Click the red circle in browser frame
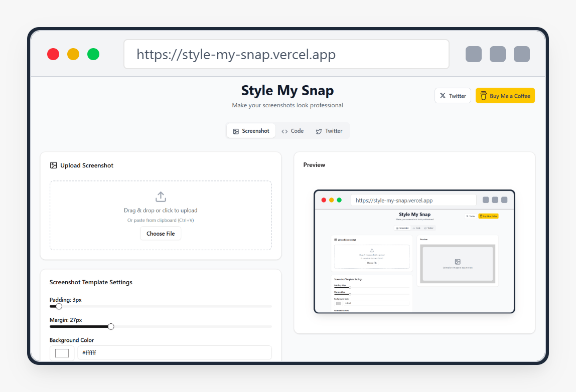 point(53,54)
